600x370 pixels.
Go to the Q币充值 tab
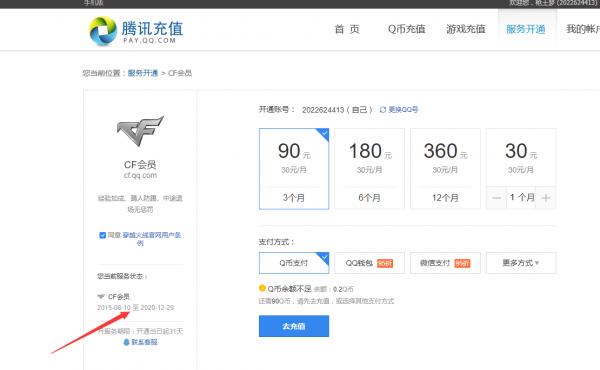coord(406,29)
